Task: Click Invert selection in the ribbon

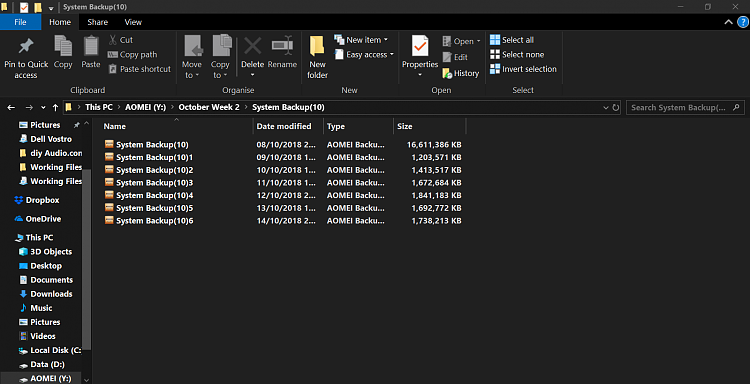Action: tap(523, 69)
